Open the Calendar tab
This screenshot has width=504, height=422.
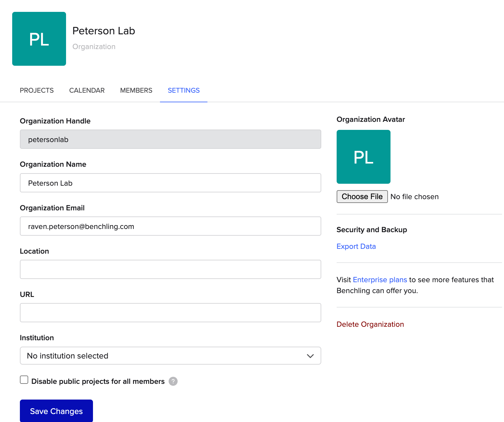coord(87,90)
